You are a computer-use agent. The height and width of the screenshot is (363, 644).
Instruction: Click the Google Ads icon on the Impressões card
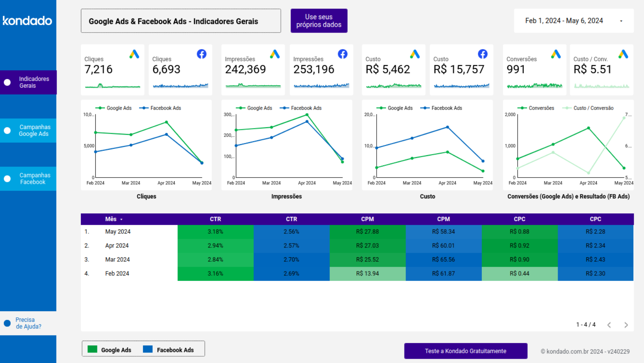(x=275, y=54)
